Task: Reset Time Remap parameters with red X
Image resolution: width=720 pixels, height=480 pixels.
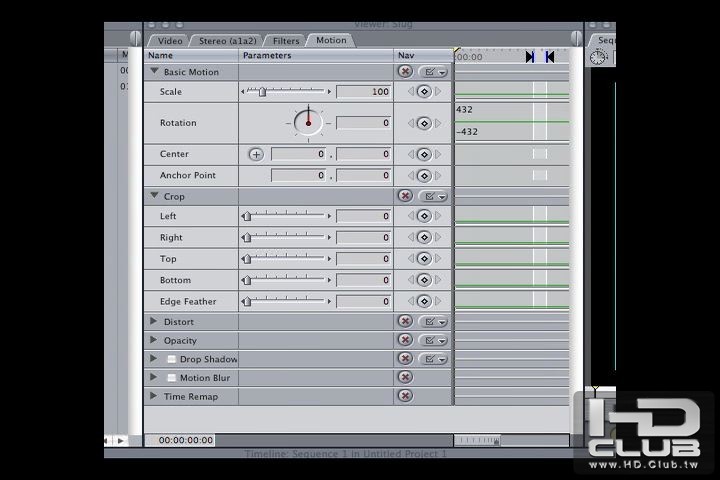Action: 405,396
